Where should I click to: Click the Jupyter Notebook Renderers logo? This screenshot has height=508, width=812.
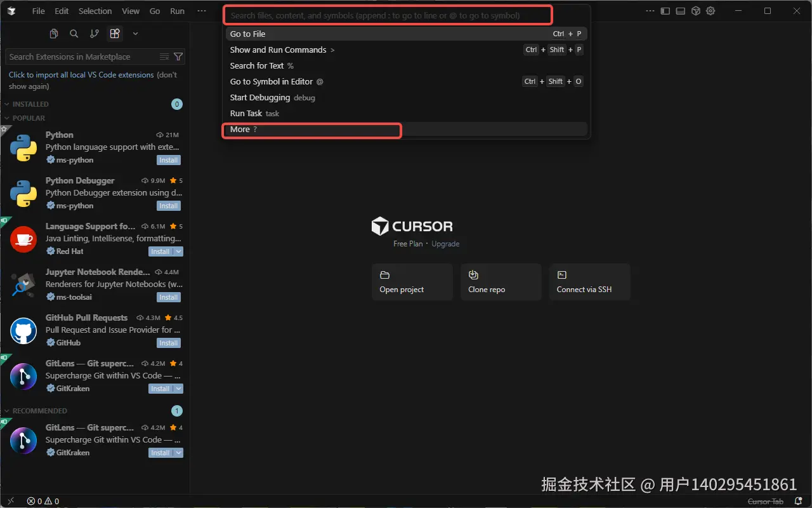pos(23,284)
